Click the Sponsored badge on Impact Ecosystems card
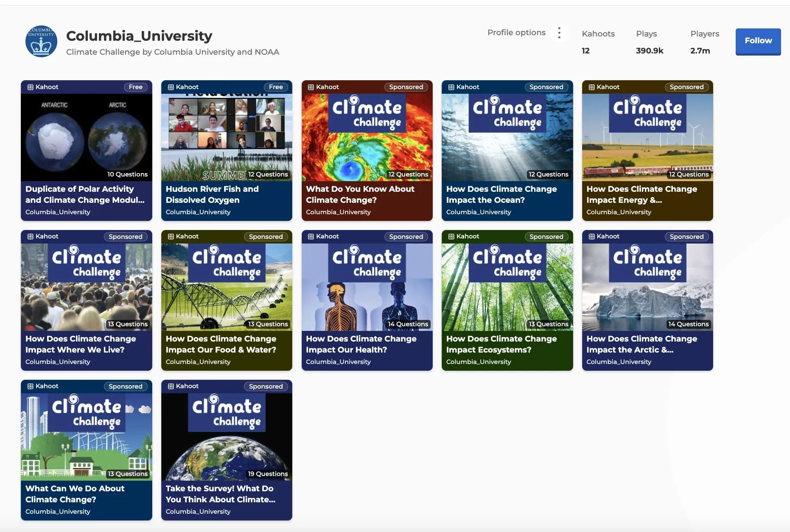Image resolution: width=790 pixels, height=532 pixels. pyautogui.click(x=546, y=237)
